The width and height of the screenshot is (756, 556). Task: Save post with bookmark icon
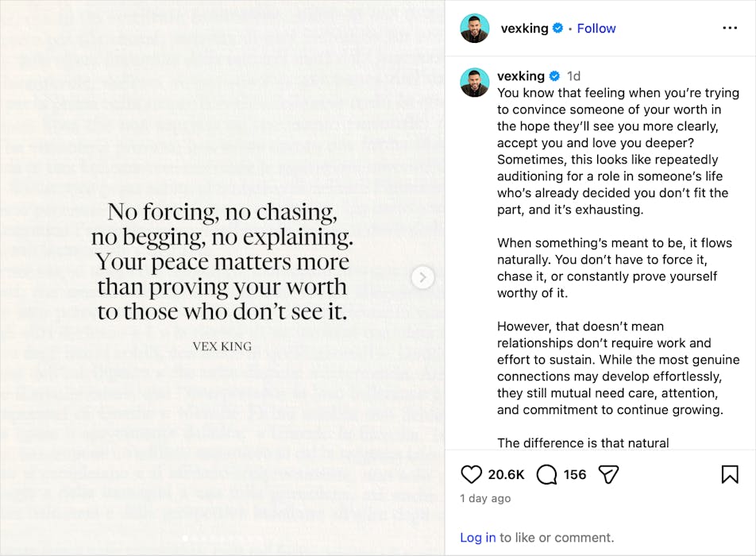(x=730, y=474)
